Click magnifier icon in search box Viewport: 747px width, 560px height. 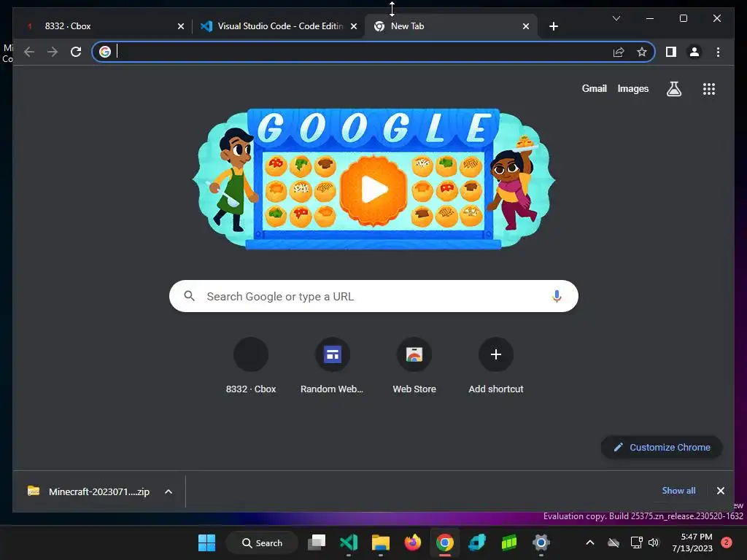point(189,296)
